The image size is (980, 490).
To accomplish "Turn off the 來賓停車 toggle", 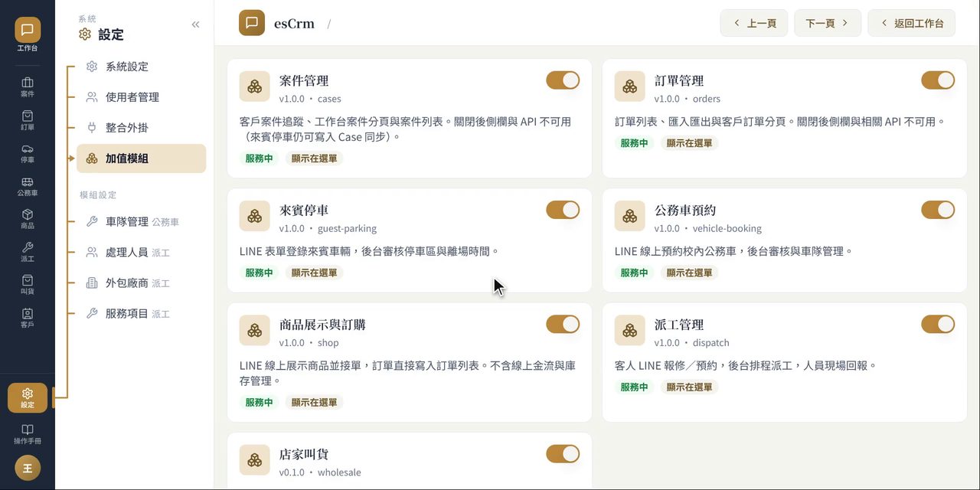I will 563,210.
